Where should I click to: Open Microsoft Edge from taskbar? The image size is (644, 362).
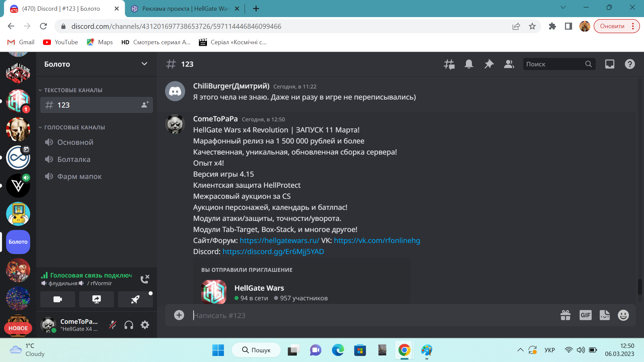pyautogui.click(x=338, y=350)
